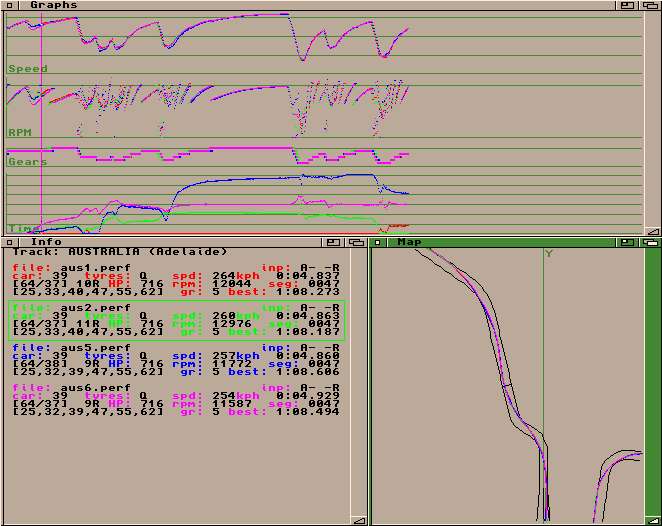Click the Graphs window sizing gadget

tap(653, 231)
